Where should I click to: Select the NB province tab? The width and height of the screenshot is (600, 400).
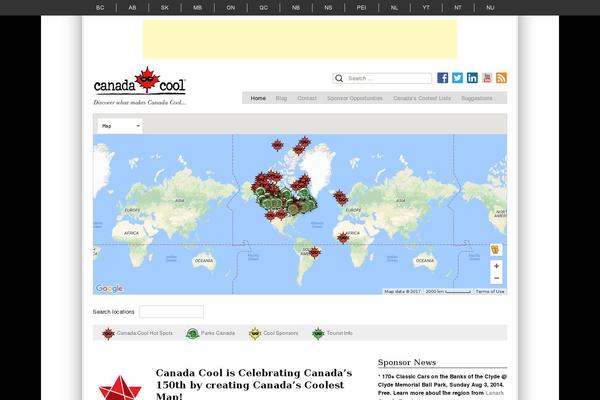pos(296,8)
